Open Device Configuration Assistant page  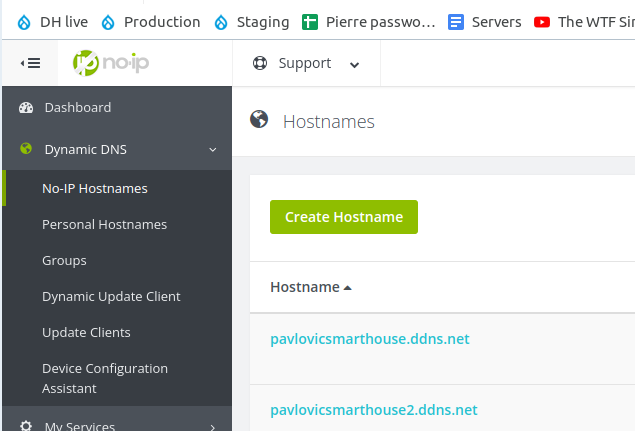tap(104, 378)
